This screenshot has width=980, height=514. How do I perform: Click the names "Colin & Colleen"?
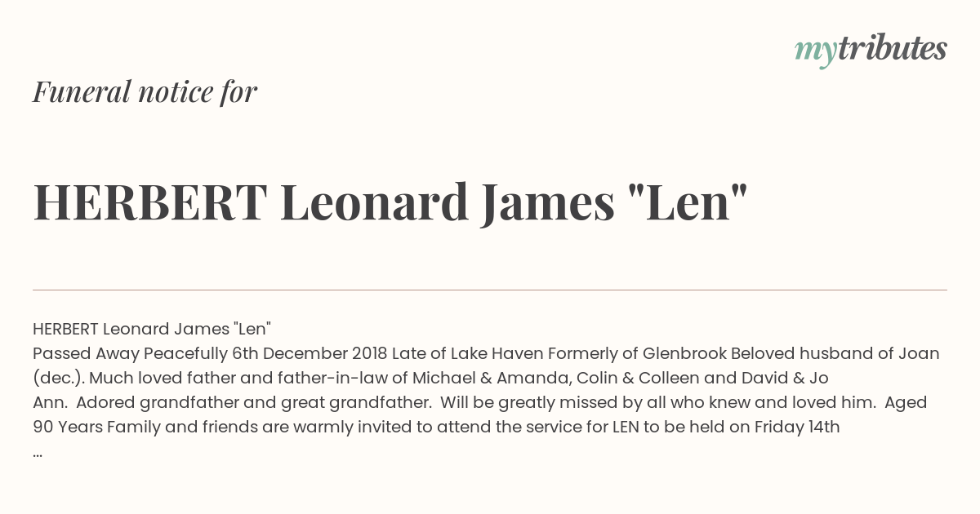click(x=636, y=378)
